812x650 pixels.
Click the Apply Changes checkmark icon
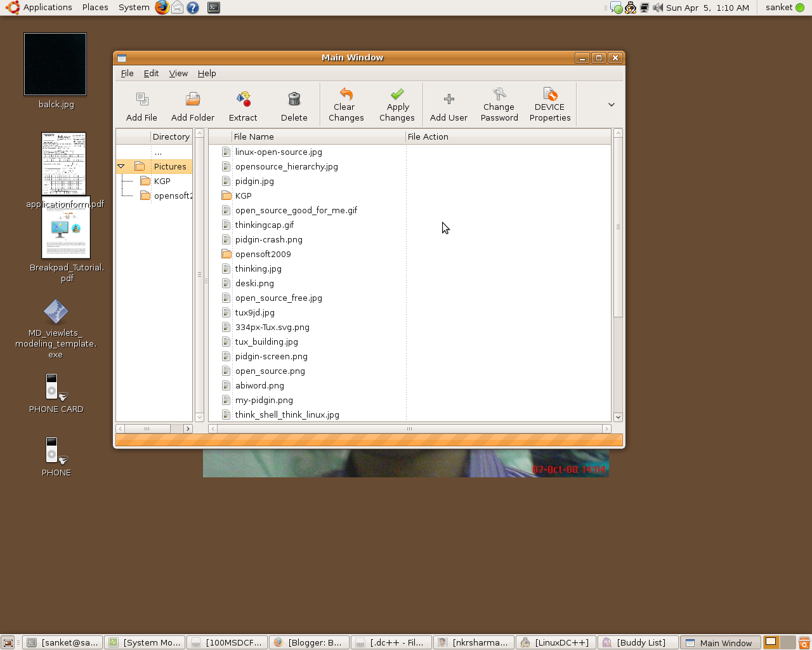pyautogui.click(x=397, y=94)
